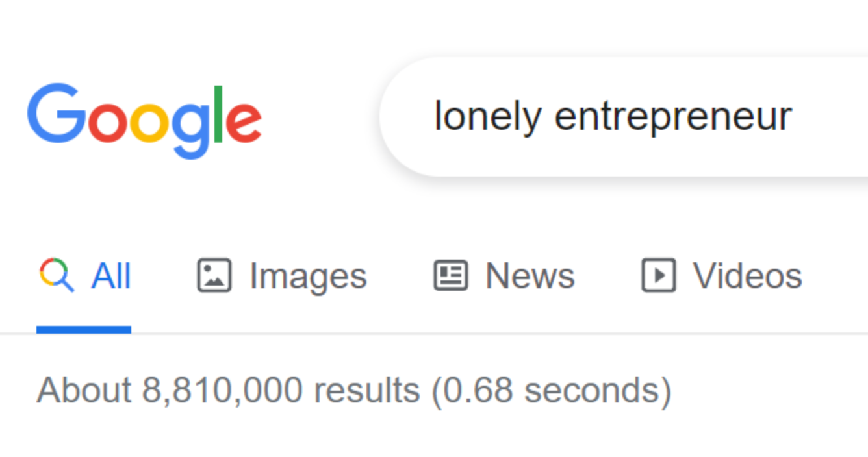The height and width of the screenshot is (457, 868).
Task: Switch to the News tab
Action: [x=530, y=276]
